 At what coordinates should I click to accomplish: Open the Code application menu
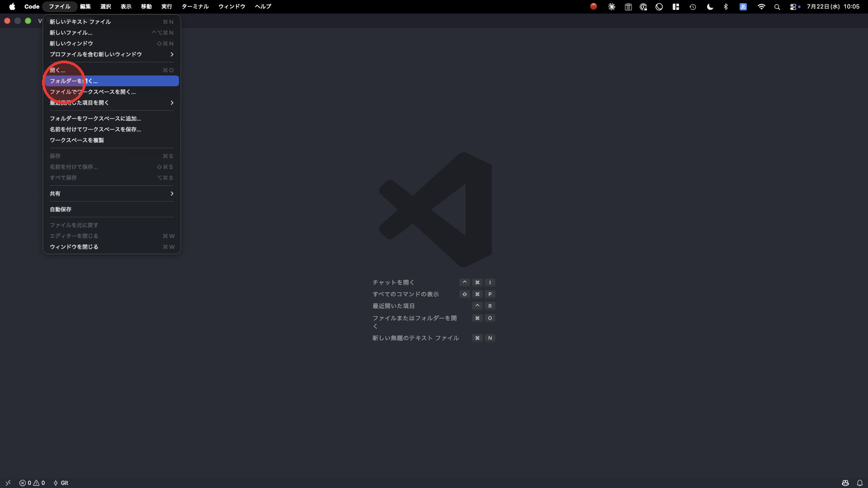(x=32, y=6)
